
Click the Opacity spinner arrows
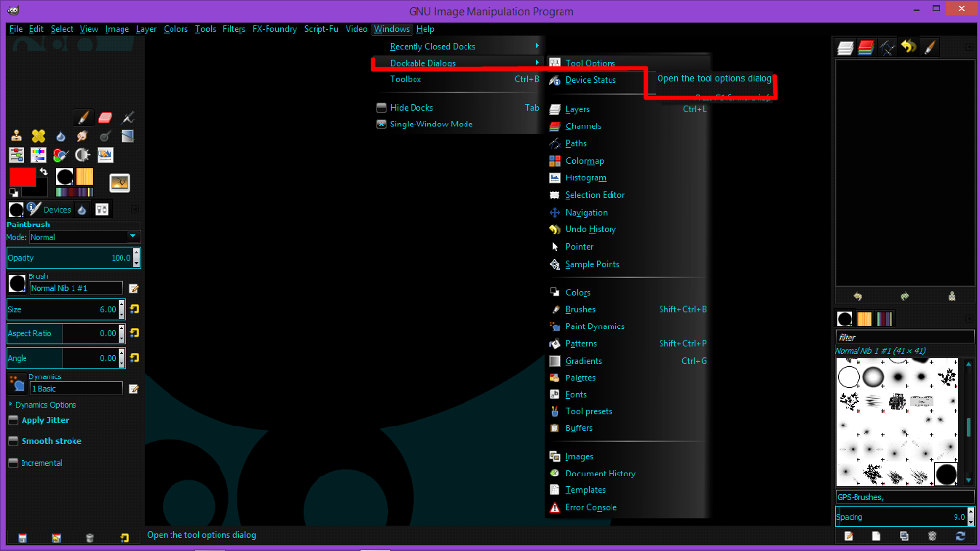point(137,258)
